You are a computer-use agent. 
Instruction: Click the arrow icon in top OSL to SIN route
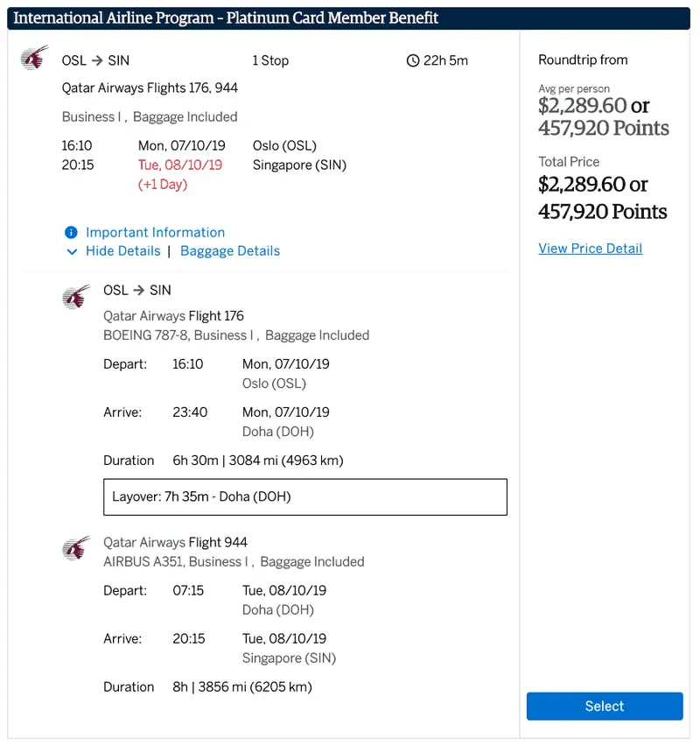[x=97, y=60]
